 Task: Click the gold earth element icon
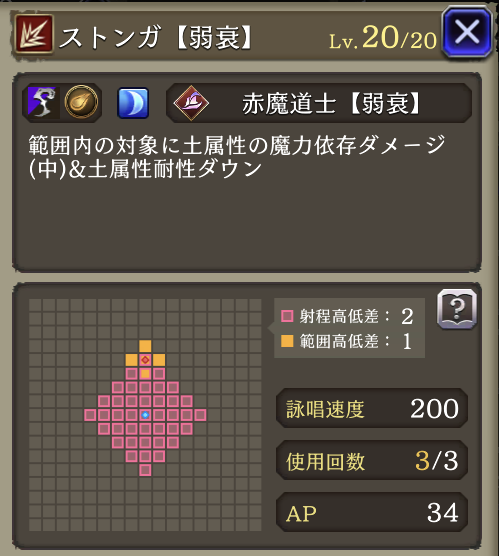click(81, 102)
